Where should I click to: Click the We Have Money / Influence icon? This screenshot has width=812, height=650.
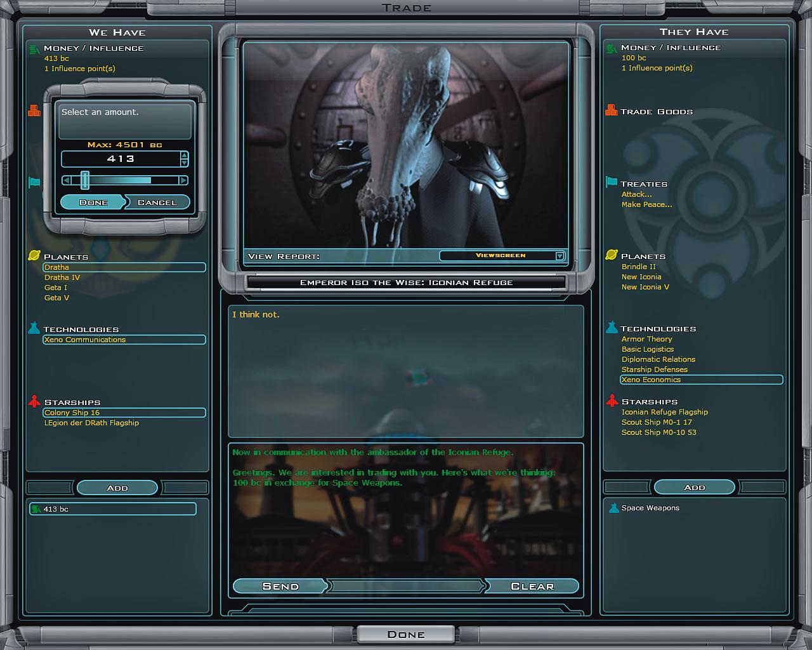tap(34, 48)
